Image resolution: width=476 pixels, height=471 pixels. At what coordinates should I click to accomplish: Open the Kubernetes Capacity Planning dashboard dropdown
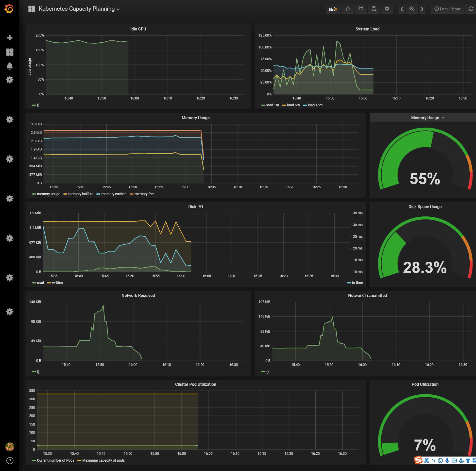pos(79,9)
